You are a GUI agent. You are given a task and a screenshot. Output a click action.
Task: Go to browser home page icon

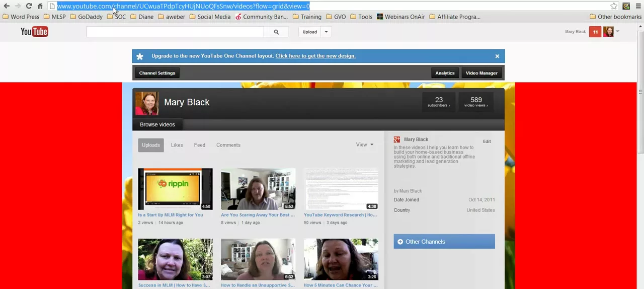(40, 6)
